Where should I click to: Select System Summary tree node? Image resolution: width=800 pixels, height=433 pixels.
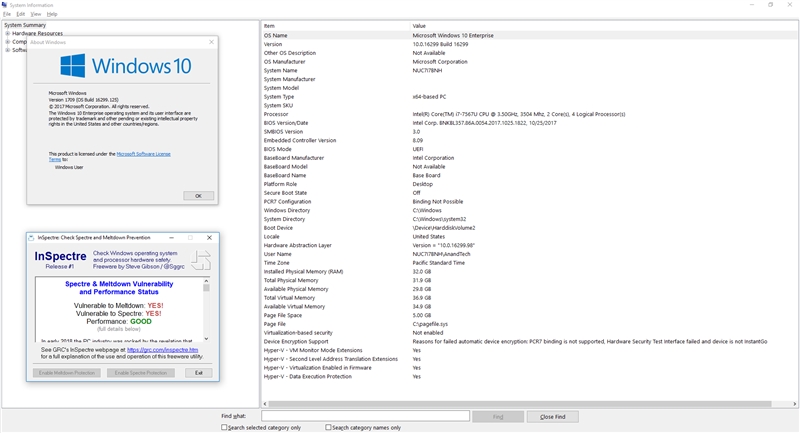pyautogui.click(x=25, y=25)
